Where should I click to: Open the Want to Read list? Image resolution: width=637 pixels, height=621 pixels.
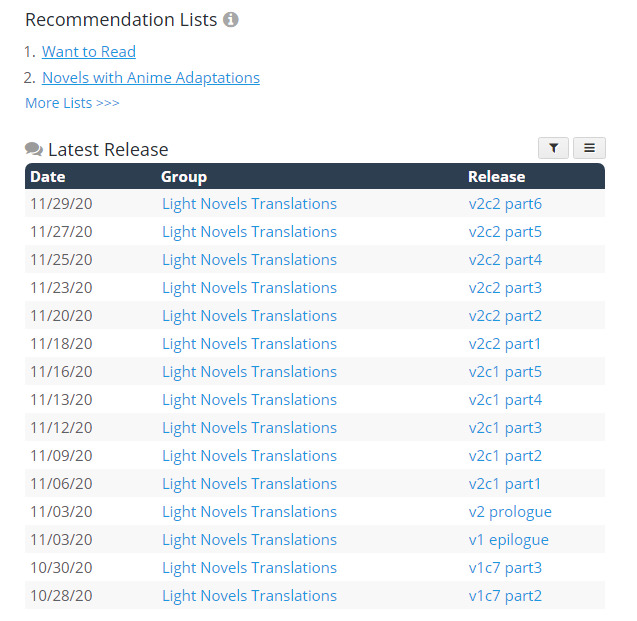89,52
